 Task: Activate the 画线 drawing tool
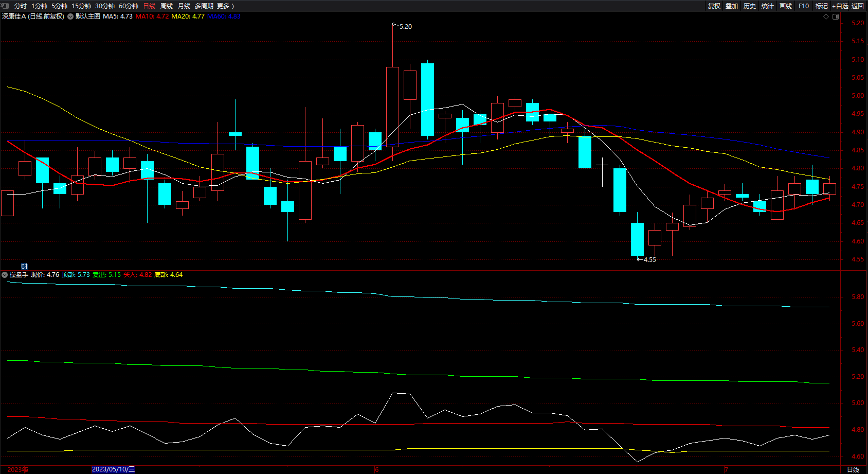(786, 6)
